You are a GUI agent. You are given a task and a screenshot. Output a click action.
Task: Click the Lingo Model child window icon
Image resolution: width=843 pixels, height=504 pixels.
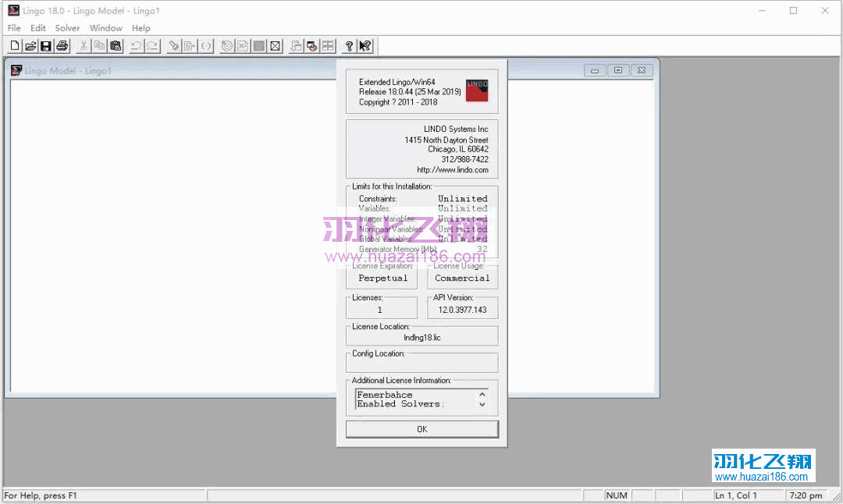[x=16, y=70]
